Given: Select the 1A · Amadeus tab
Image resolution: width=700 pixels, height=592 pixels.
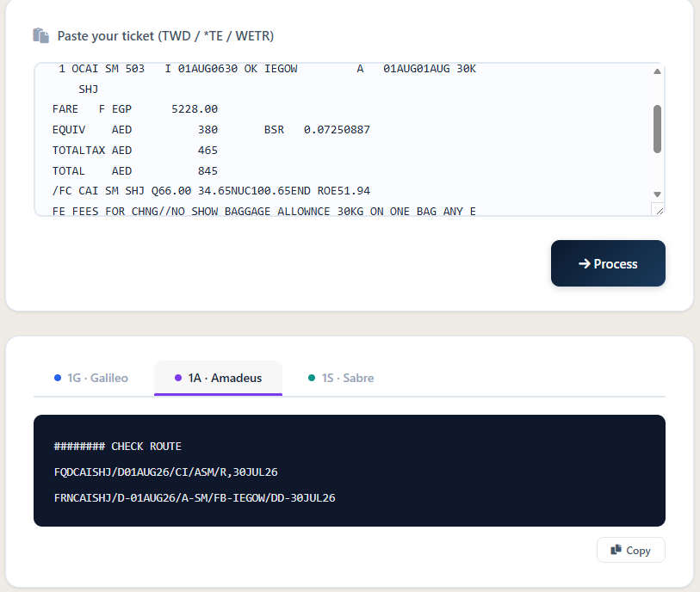Looking at the screenshot, I should [x=219, y=378].
